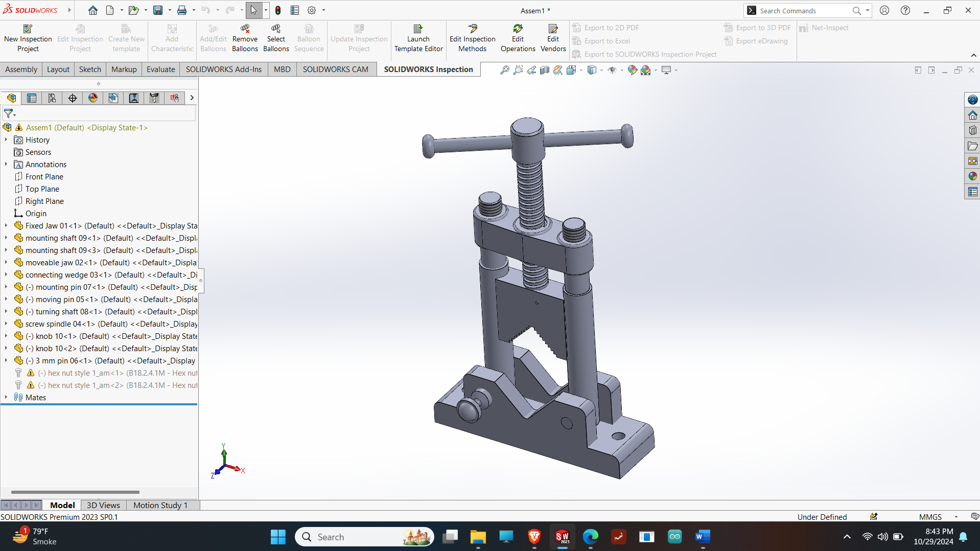
Task: Collapse the CommandManager ribbon with the chevron
Action: tap(973, 55)
